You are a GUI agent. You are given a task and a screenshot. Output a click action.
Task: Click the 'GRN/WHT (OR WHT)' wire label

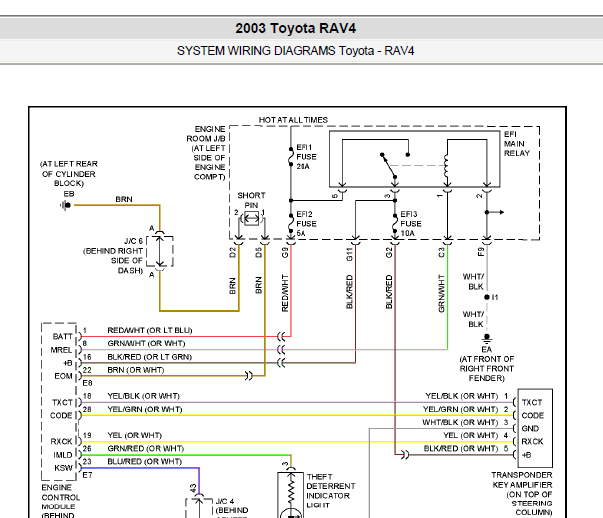point(146,343)
